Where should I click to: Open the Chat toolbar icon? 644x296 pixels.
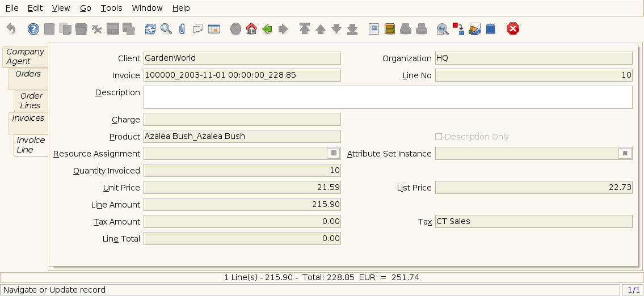coord(198,29)
